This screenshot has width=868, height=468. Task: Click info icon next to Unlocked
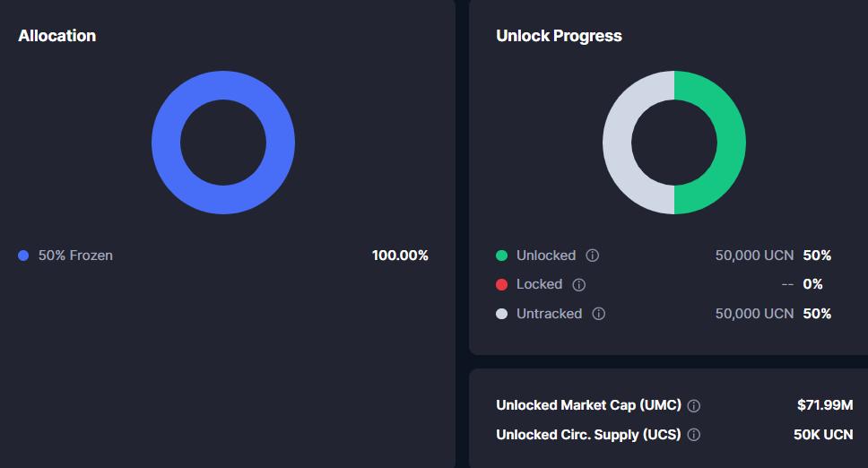(592, 256)
